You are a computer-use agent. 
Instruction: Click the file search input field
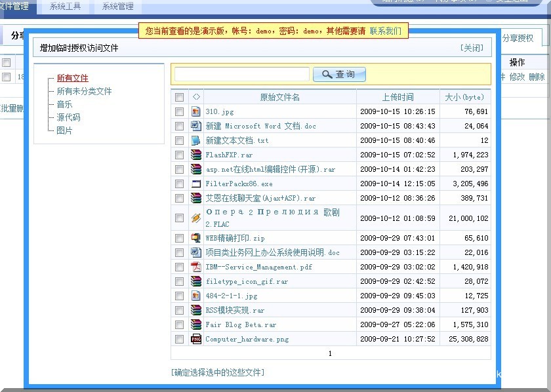pyautogui.click(x=242, y=75)
